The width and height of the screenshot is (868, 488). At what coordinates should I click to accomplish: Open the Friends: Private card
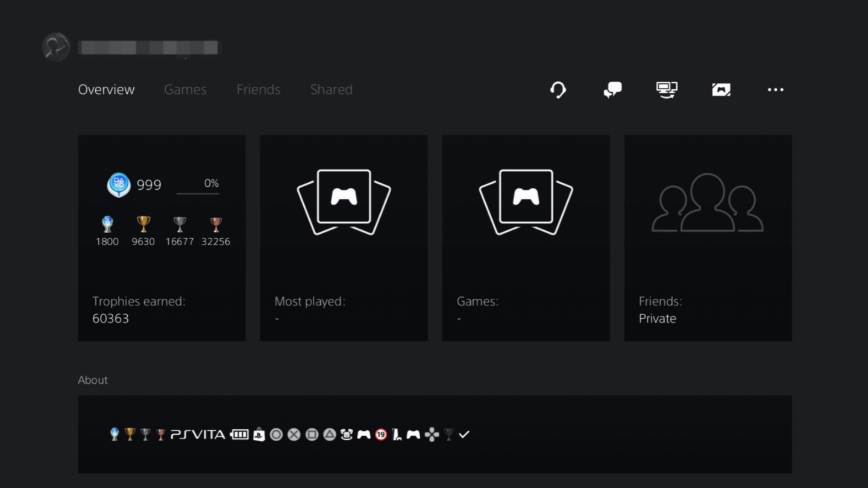(x=708, y=238)
